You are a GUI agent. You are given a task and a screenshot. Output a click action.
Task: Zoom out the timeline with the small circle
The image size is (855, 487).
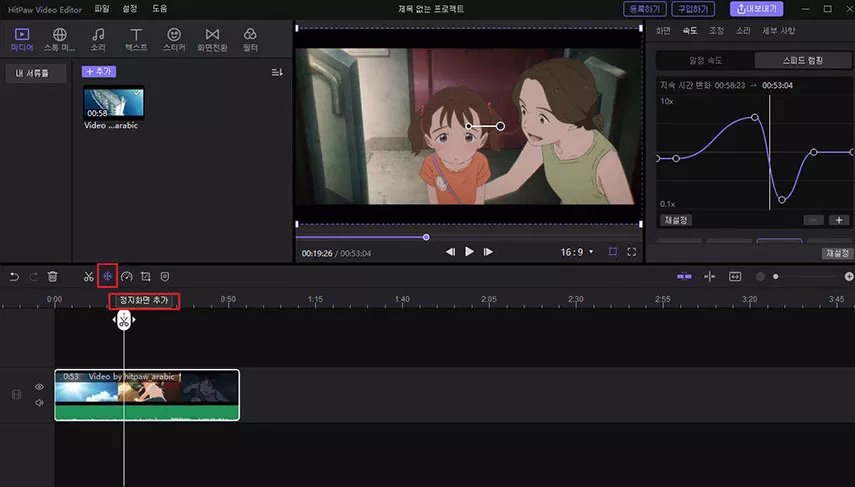760,276
